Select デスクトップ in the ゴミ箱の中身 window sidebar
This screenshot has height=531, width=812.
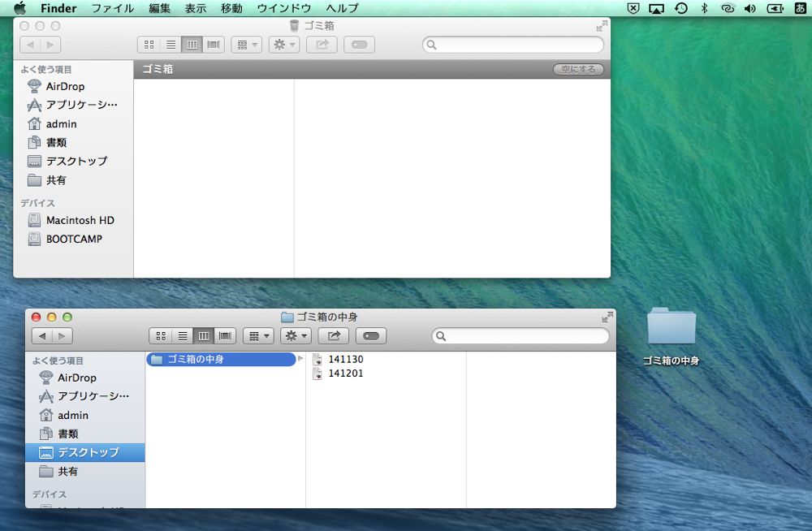[85, 452]
